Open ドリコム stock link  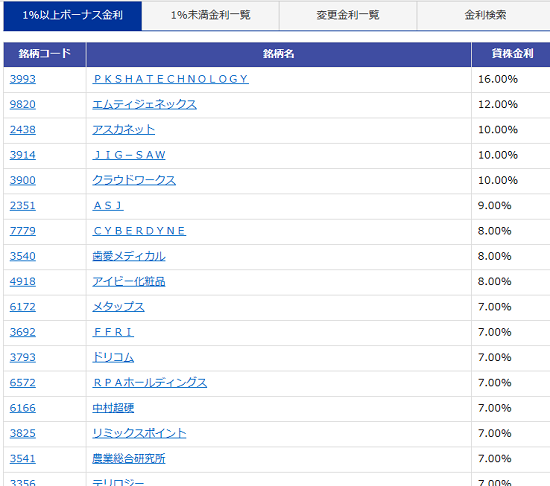click(x=113, y=357)
